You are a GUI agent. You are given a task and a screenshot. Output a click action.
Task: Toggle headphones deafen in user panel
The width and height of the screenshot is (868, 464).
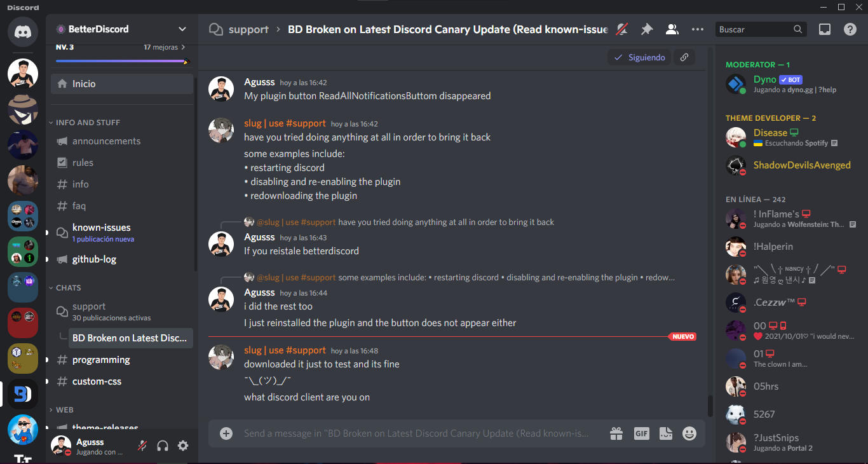coord(163,446)
